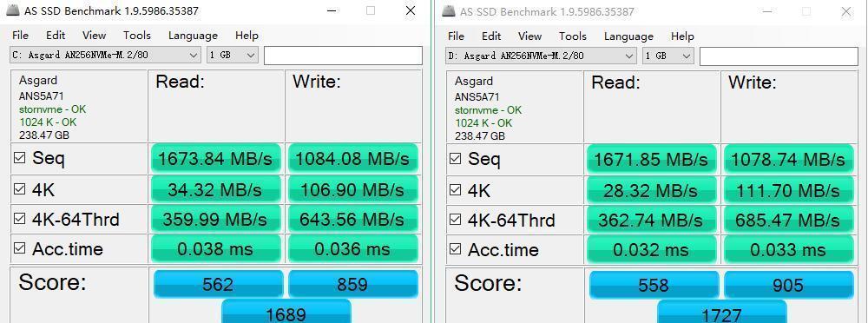
Task: Select 4K read result 28.32 MB/s
Action: coord(651,190)
